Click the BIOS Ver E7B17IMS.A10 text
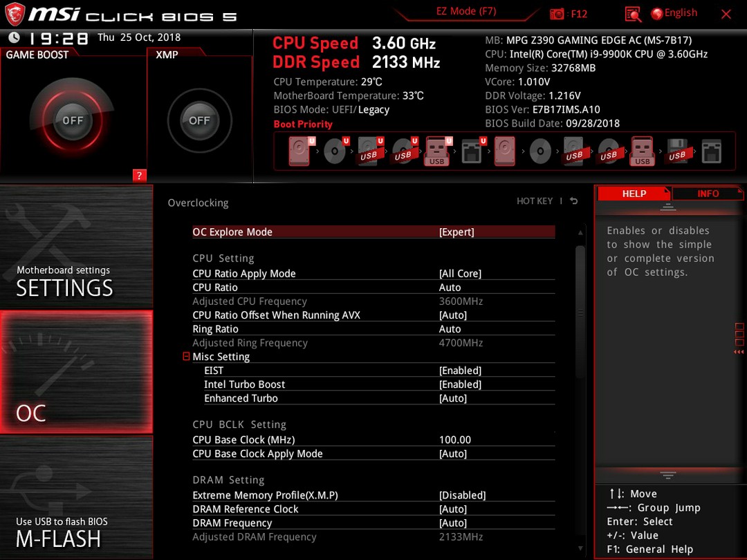Screen dimensions: 747x560 click(542, 109)
